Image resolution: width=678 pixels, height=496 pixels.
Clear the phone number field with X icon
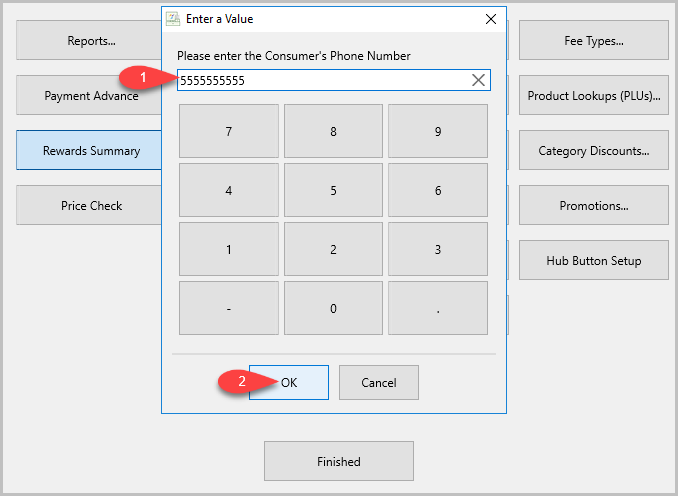click(478, 80)
